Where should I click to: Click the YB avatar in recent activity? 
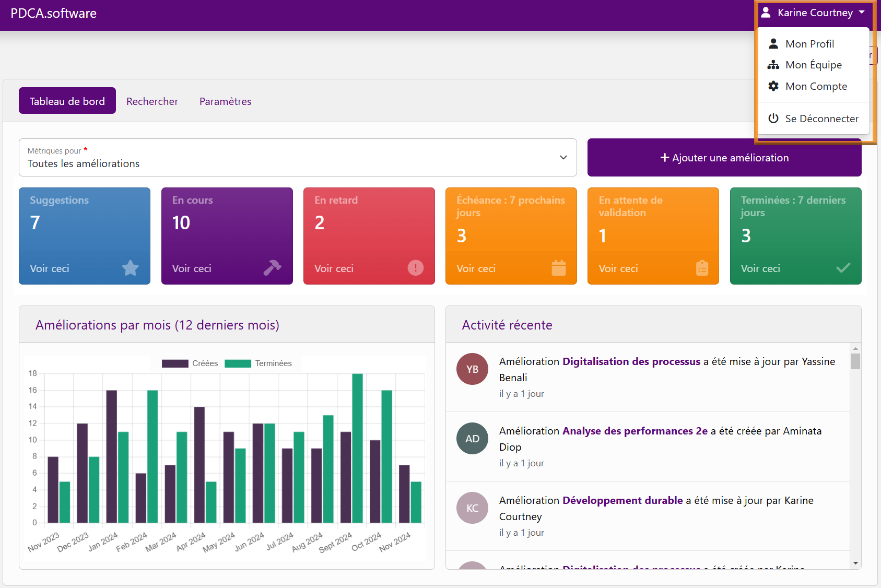click(472, 369)
